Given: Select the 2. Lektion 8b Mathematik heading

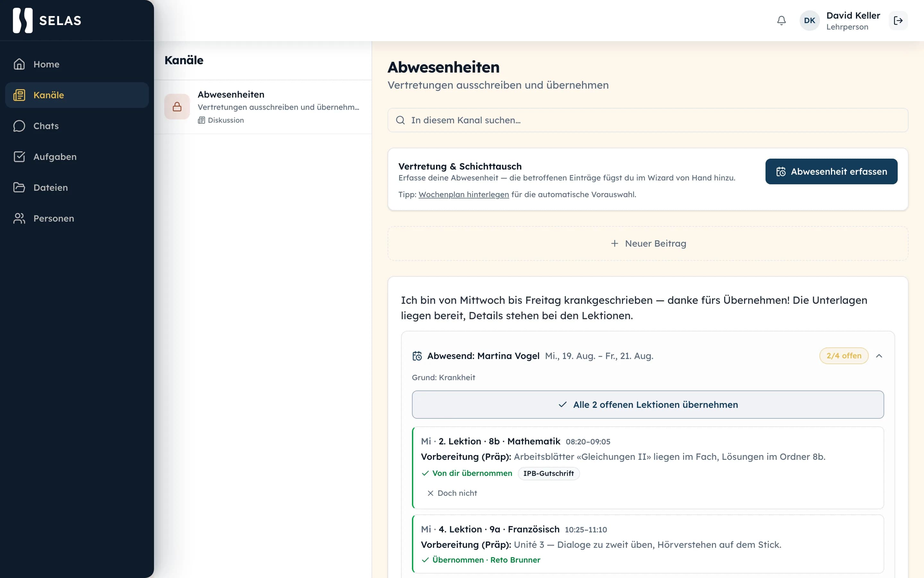Looking at the screenshot, I should click(x=499, y=441).
